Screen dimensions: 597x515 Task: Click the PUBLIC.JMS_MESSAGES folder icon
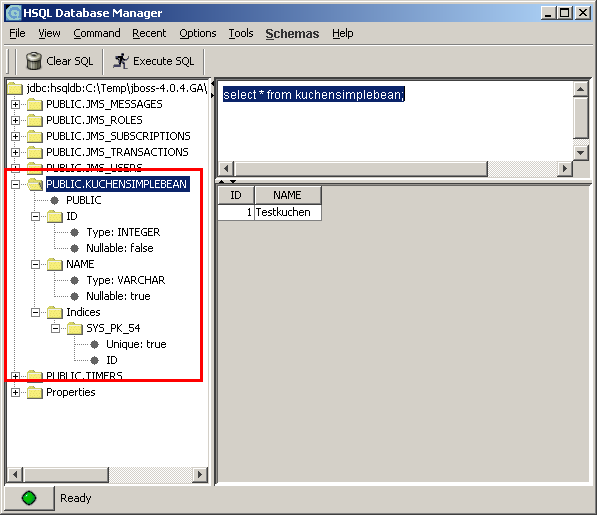point(35,104)
